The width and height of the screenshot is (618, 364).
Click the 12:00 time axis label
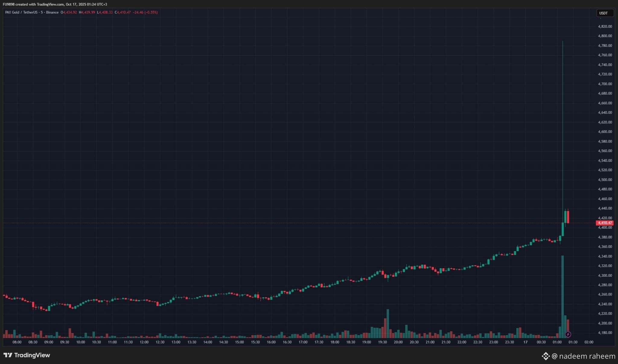tap(144, 342)
